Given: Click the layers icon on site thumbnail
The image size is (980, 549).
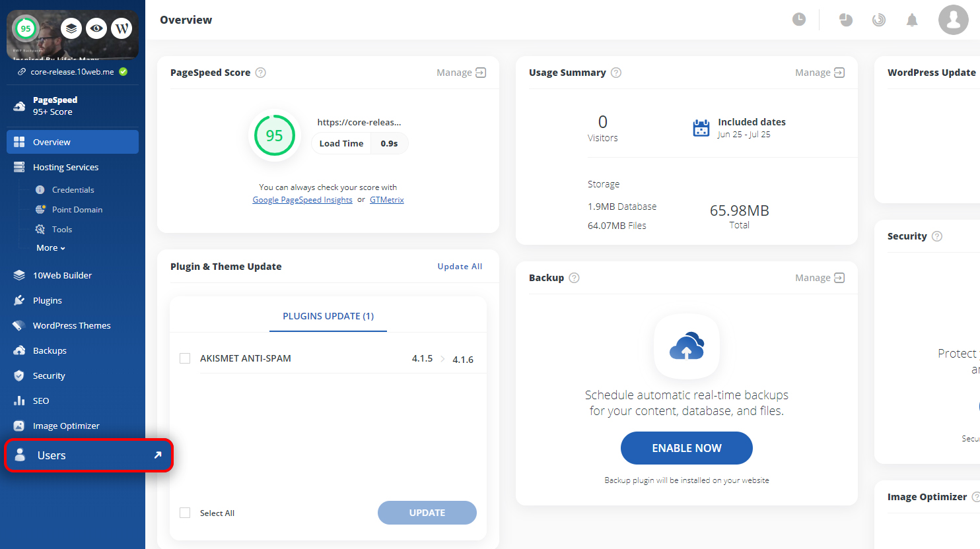Looking at the screenshot, I should point(71,28).
